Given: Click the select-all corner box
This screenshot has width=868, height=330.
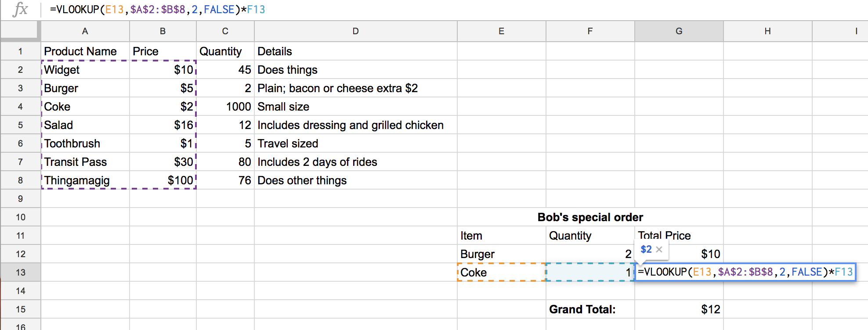Looking at the screenshot, I should tap(20, 31).
